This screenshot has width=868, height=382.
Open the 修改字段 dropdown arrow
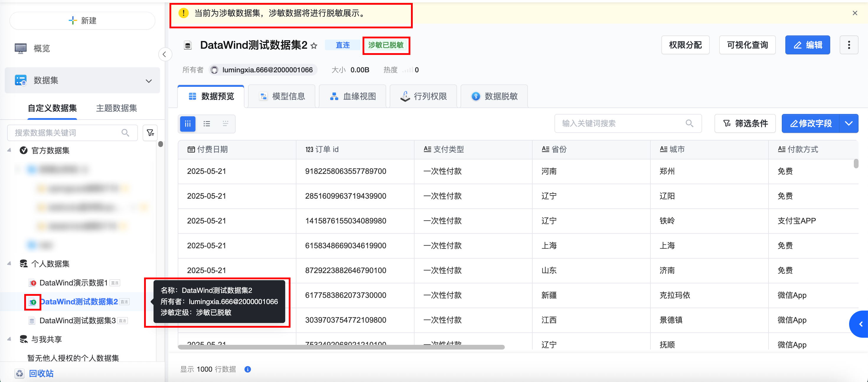point(848,123)
